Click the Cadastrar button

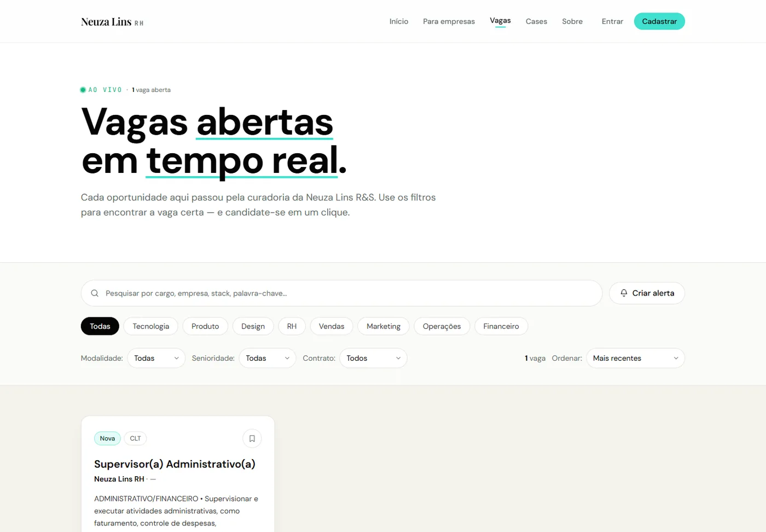(659, 21)
